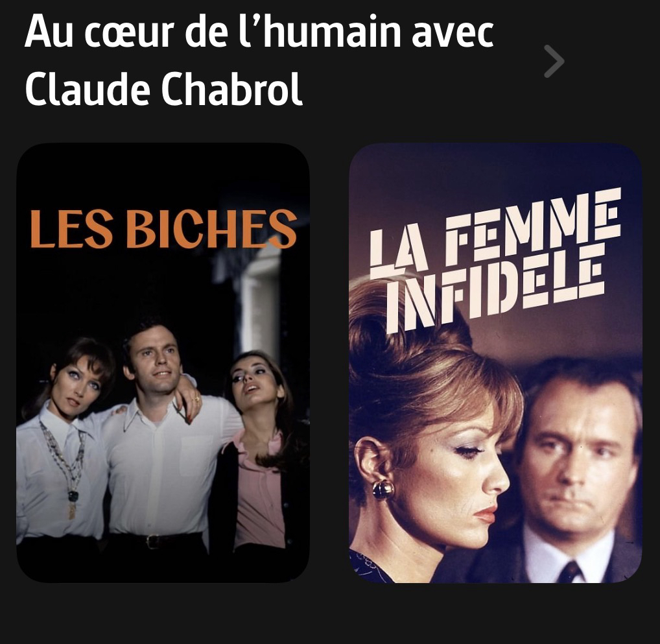Tap the gold earring on the La Femme Infidèle poster
Viewport: 660px width, 644px height.
click(383, 490)
